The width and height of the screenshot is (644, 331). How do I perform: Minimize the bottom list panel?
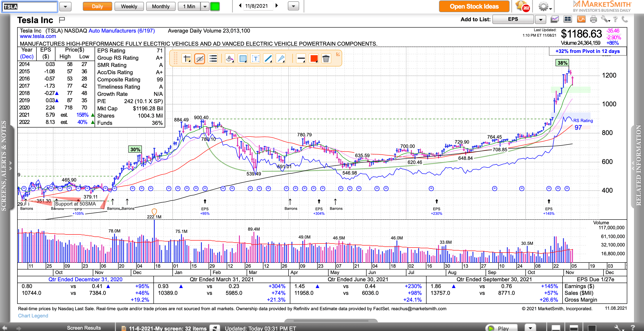(x=556, y=328)
